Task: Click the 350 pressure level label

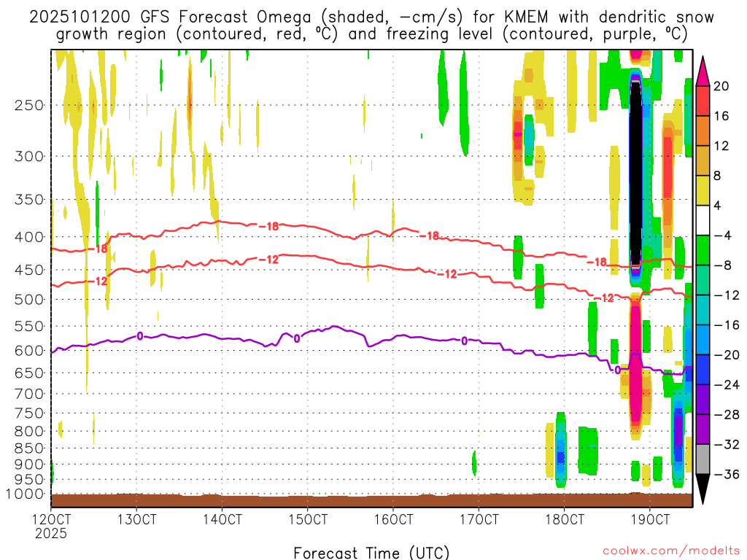Action: (29, 200)
